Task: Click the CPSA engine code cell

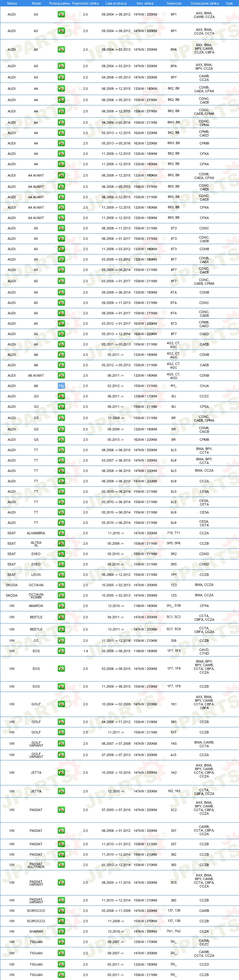Action: (x=204, y=407)
